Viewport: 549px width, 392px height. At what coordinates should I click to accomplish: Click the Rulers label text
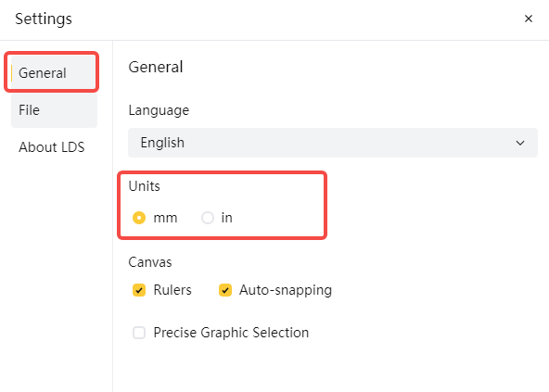pyautogui.click(x=172, y=290)
